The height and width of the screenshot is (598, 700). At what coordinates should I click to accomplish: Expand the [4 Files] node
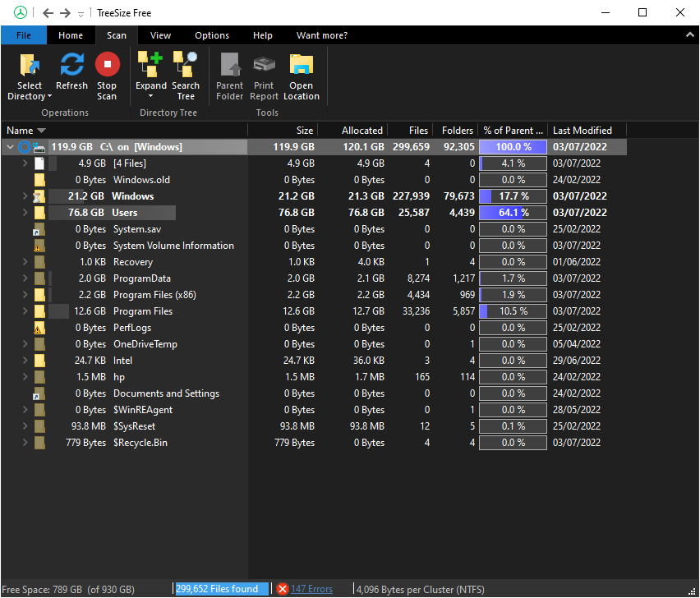coord(25,163)
